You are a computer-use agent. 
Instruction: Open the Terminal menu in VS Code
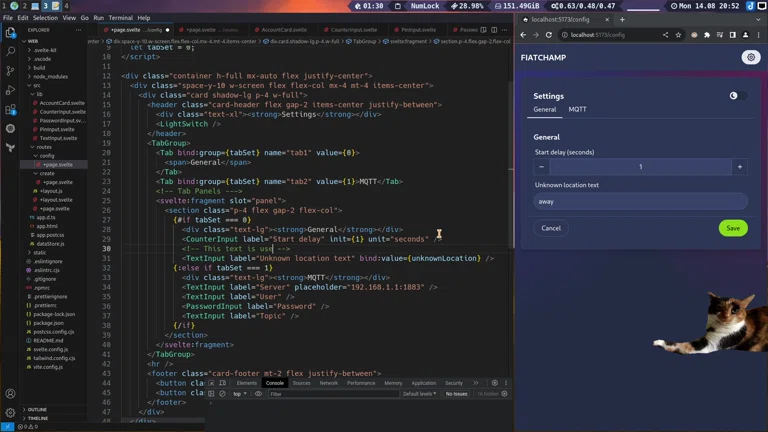click(120, 18)
